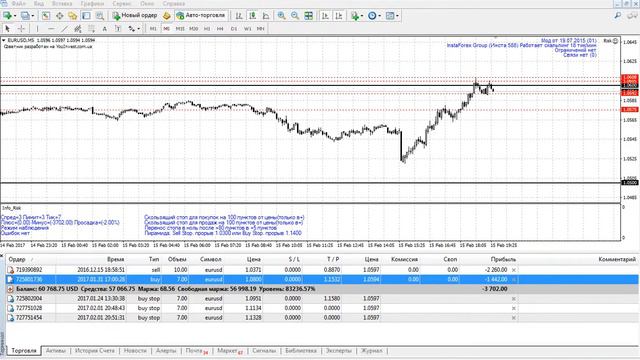Toggle chart shift icon

(339, 16)
